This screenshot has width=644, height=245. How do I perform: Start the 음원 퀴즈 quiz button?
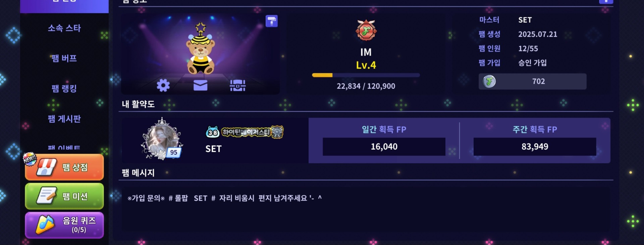(64, 225)
